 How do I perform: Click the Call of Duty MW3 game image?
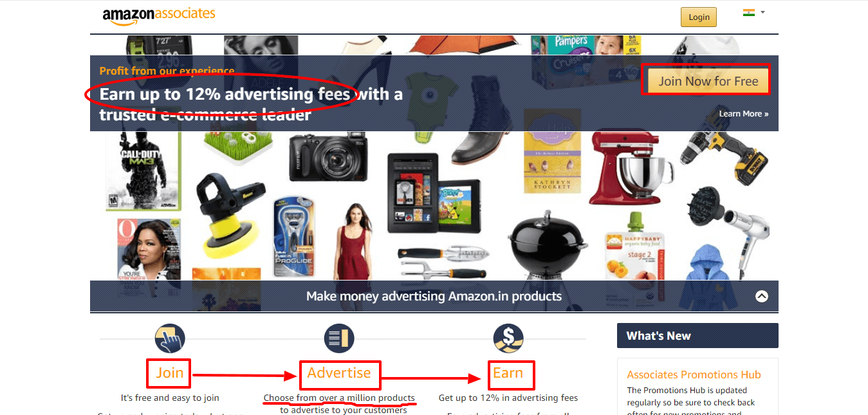click(143, 170)
